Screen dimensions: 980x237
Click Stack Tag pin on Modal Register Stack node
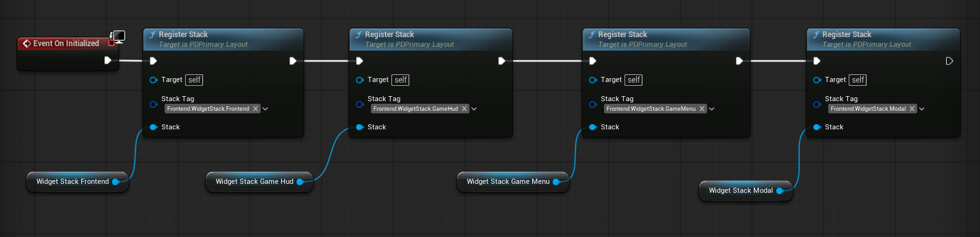[817, 104]
